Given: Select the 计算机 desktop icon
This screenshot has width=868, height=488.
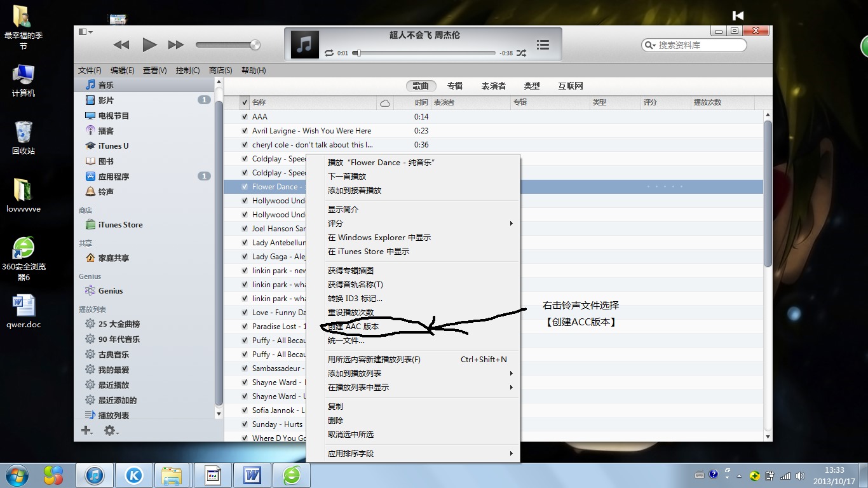Looking at the screenshot, I should (x=24, y=81).
